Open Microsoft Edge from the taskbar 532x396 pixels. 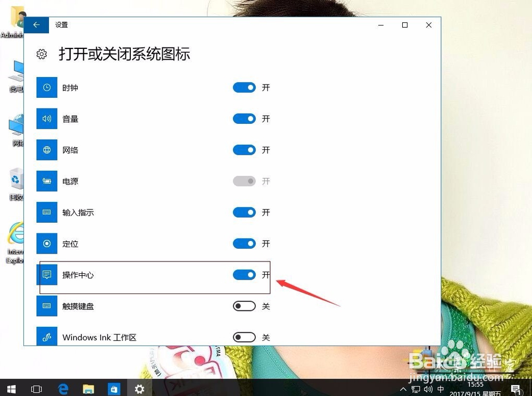click(x=62, y=389)
